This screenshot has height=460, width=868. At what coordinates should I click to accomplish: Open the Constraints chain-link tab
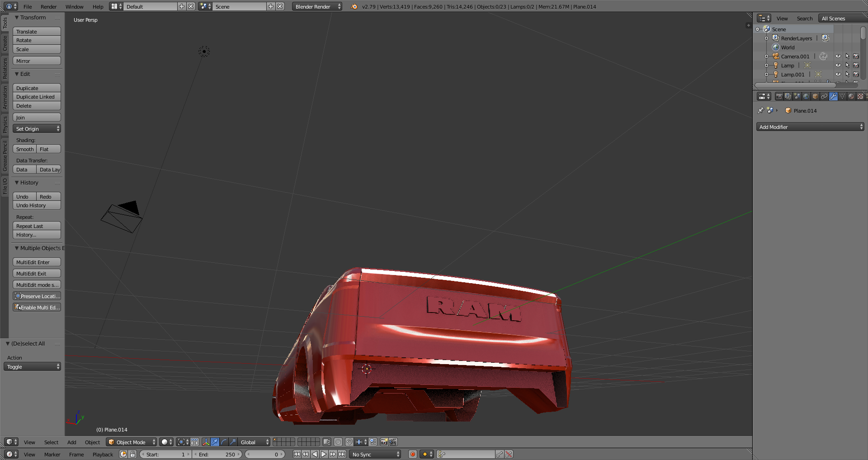pos(824,96)
